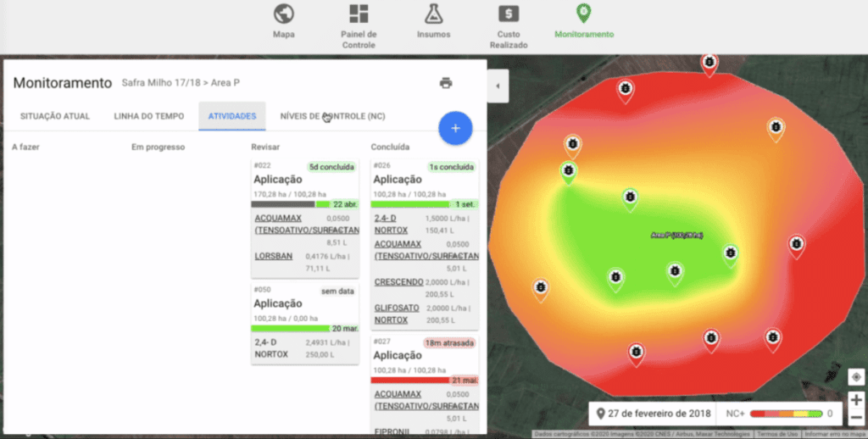Open Aplicação card #050
The height and width of the screenshot is (439, 868).
(278, 303)
